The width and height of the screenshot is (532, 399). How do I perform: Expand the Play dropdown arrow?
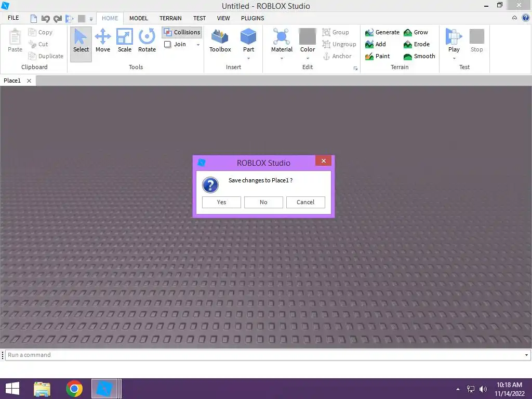(x=454, y=58)
